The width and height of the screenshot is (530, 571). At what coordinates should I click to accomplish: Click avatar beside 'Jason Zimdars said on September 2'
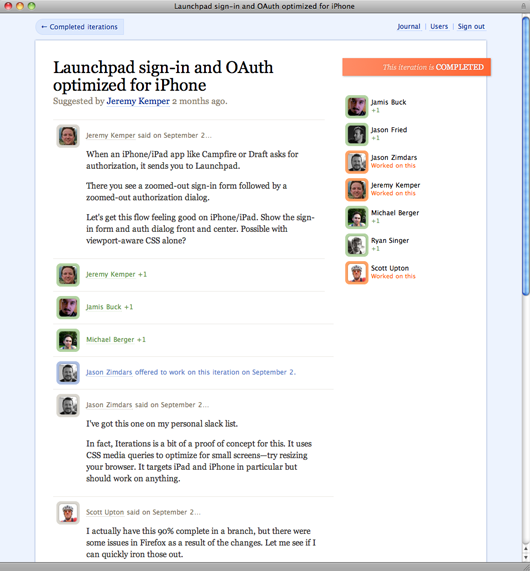pyautogui.click(x=68, y=406)
